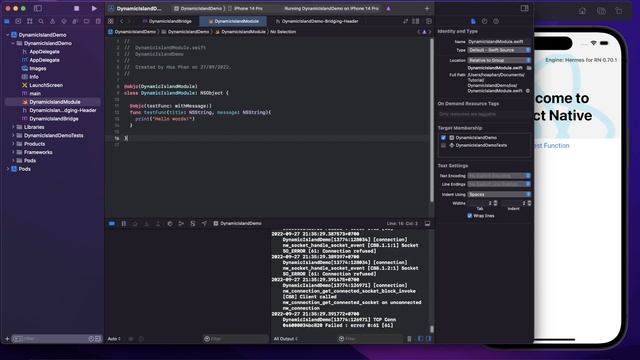Collapse the DynamicIslandDemo group folder
Image resolution: width=640 pixels, height=360 pixels.
13,43
